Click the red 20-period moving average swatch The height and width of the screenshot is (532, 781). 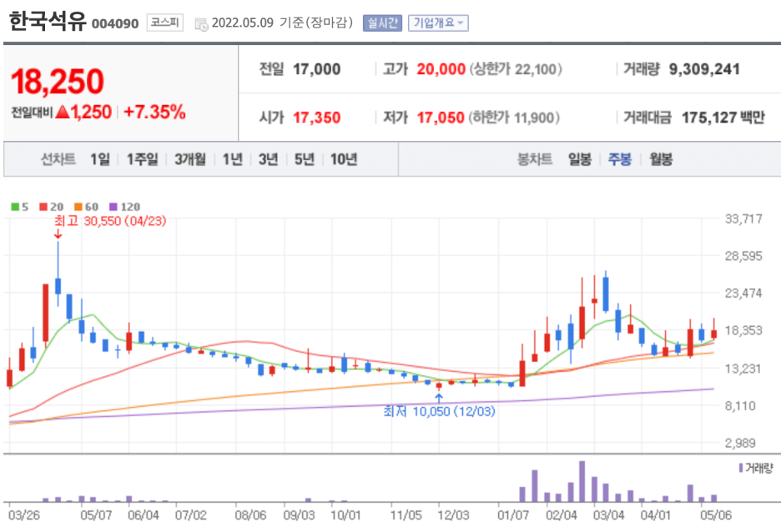point(43,207)
